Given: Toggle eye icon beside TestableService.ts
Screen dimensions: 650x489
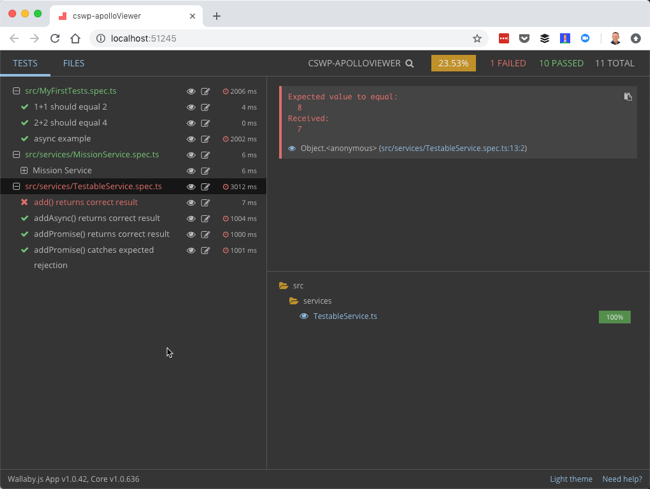Looking at the screenshot, I should pos(304,316).
